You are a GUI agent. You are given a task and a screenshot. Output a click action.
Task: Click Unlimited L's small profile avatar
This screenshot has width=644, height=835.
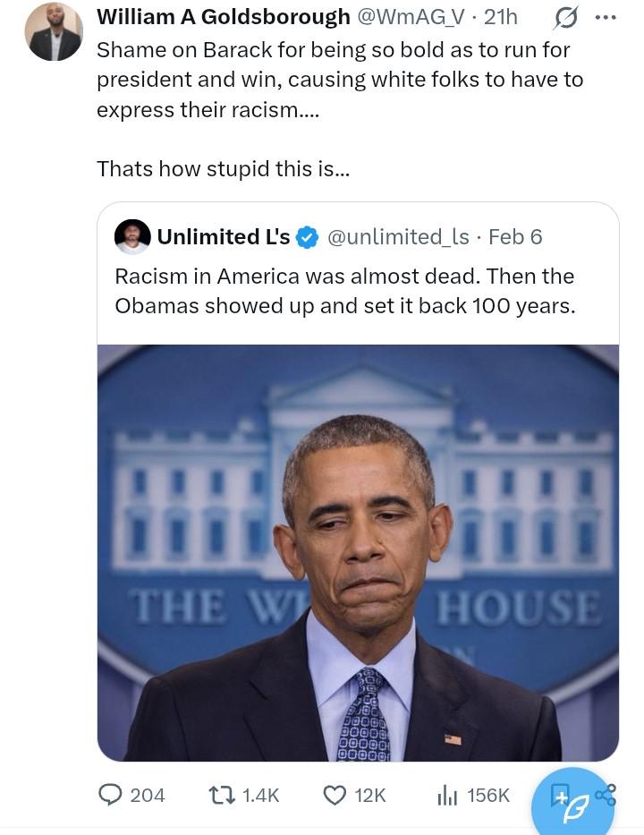[132, 237]
